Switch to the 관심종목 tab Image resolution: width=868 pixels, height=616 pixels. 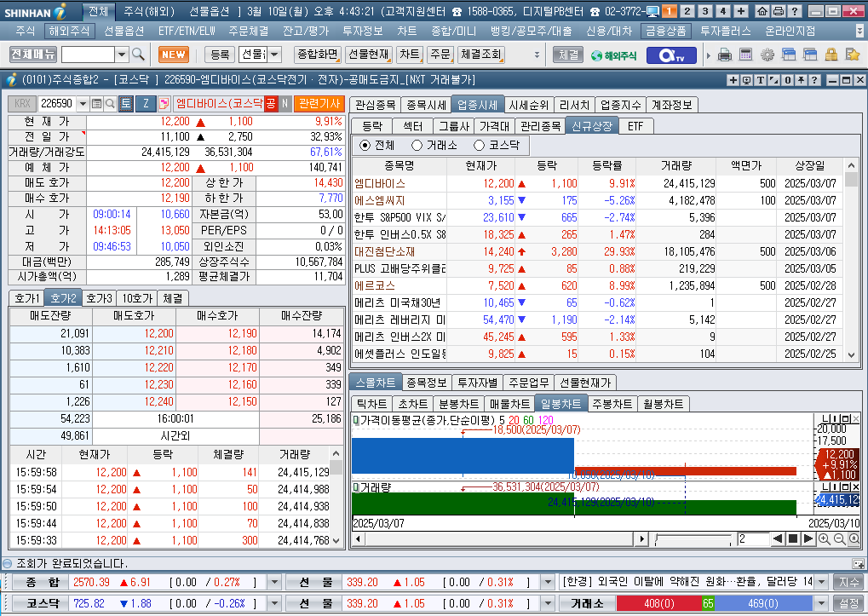coord(376,105)
